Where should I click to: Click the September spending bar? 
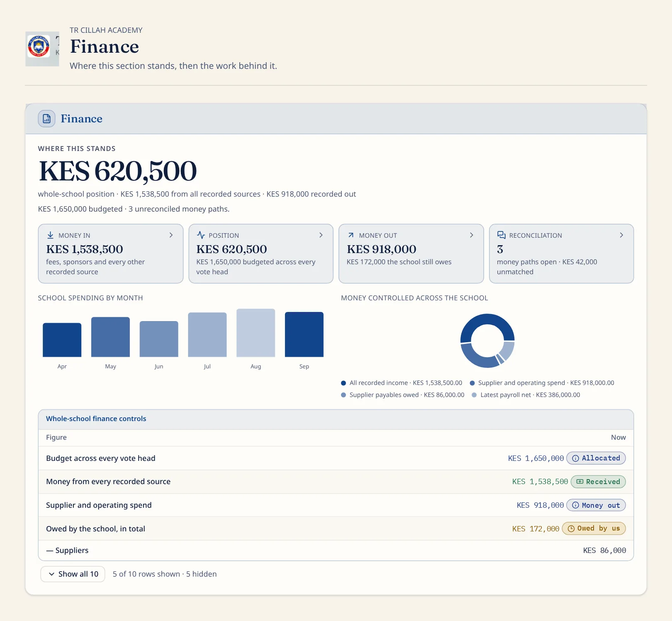tap(304, 334)
